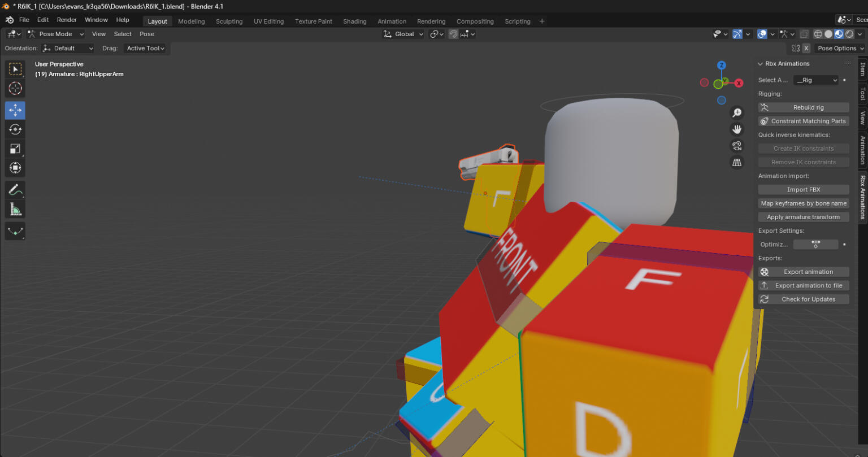This screenshot has width=868, height=457.
Task: Click the Rebuild rig button
Action: 804,107
